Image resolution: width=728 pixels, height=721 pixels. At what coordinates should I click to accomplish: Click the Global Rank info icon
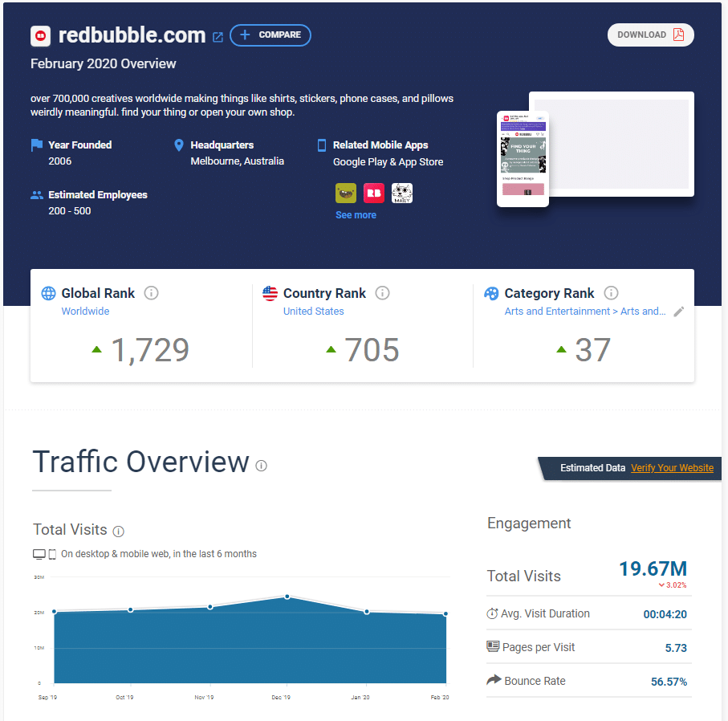pos(151,293)
